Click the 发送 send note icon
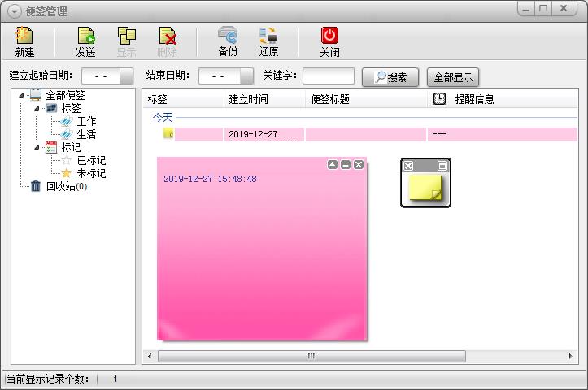 [x=86, y=36]
